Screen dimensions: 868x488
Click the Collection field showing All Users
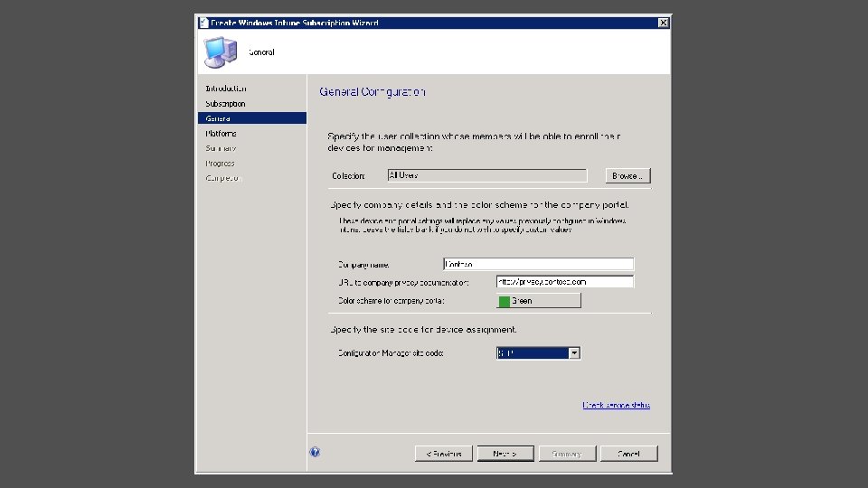click(487, 175)
